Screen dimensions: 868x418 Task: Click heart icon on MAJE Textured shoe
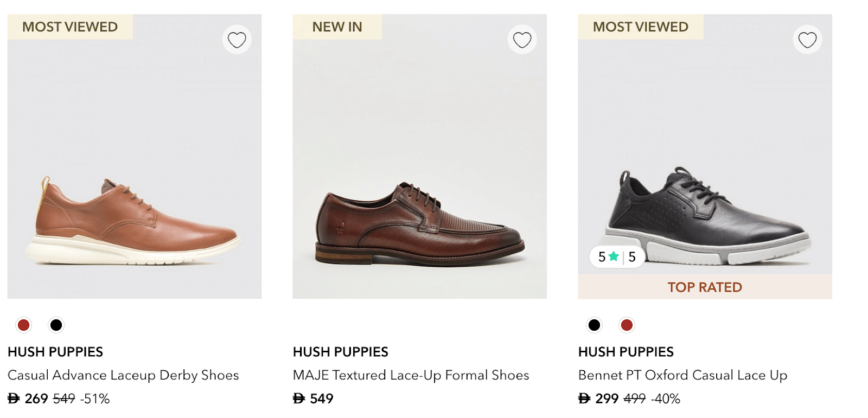point(522,40)
